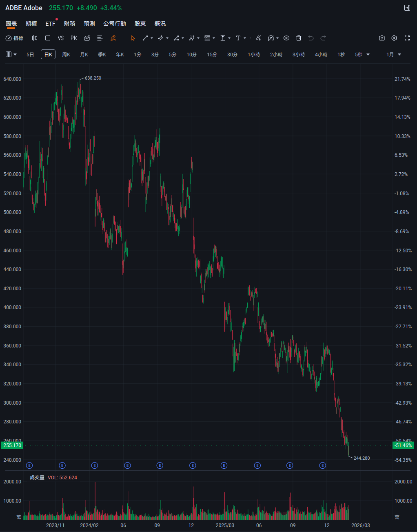This screenshot has width=417, height=532.
Task: Toggle the PK comparison mode
Action: click(x=74, y=38)
